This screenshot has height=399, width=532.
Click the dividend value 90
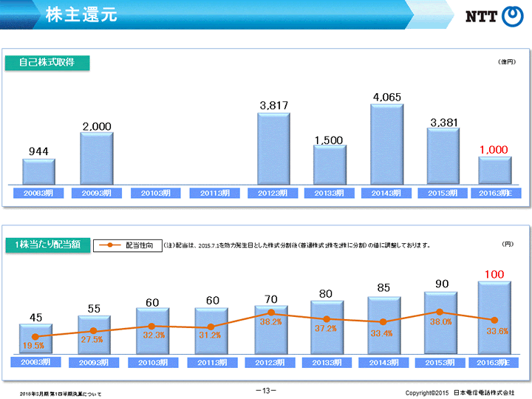pos(442,284)
